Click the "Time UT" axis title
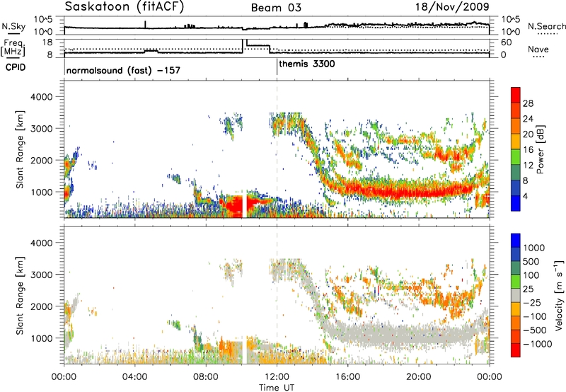Viewport: 566px width, 392px height. tap(277, 388)
